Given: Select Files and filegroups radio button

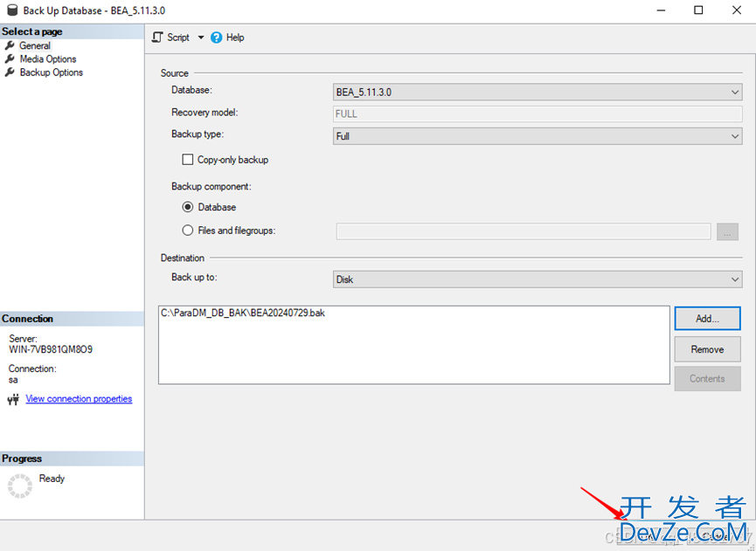Looking at the screenshot, I should coord(188,231).
